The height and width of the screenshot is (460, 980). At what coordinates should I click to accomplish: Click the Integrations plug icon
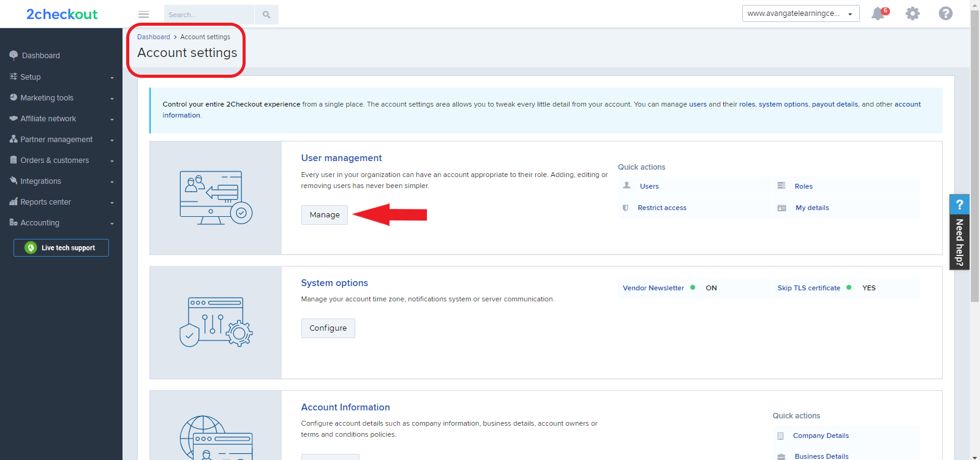pyautogui.click(x=13, y=181)
